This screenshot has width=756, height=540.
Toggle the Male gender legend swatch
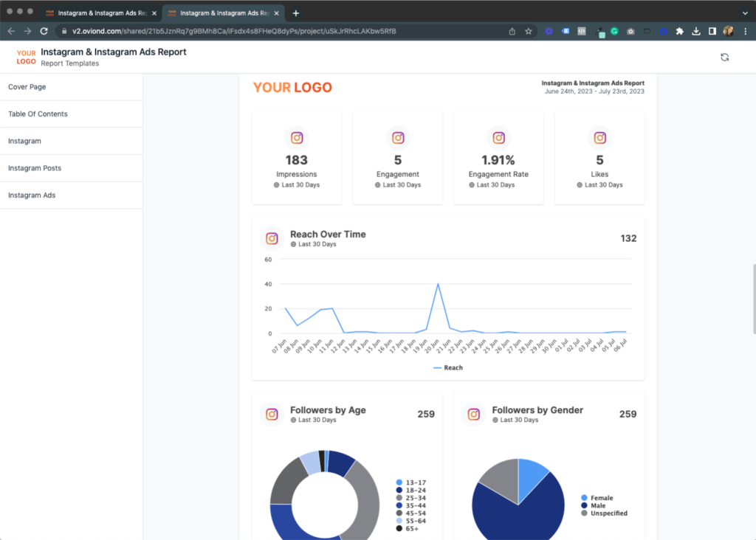(x=585, y=506)
